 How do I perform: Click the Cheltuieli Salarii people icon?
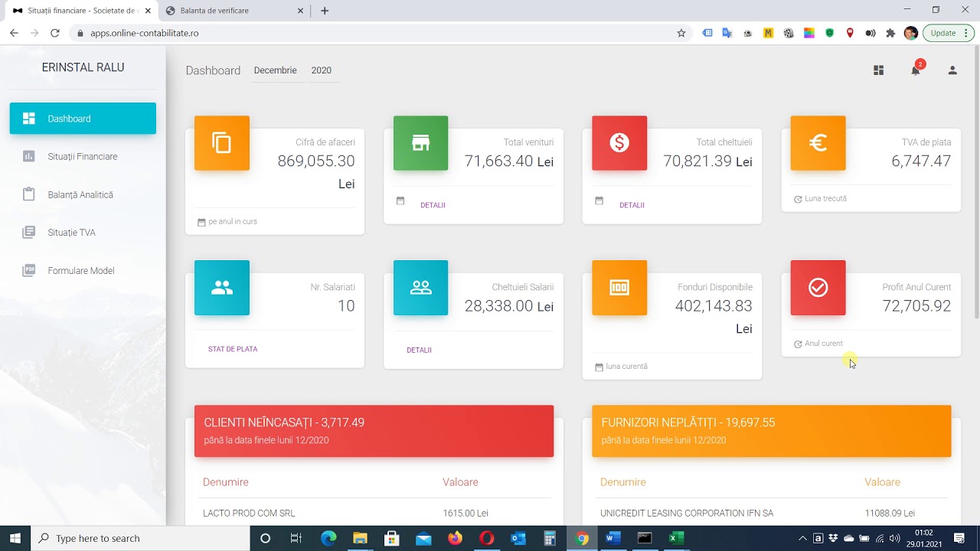420,288
